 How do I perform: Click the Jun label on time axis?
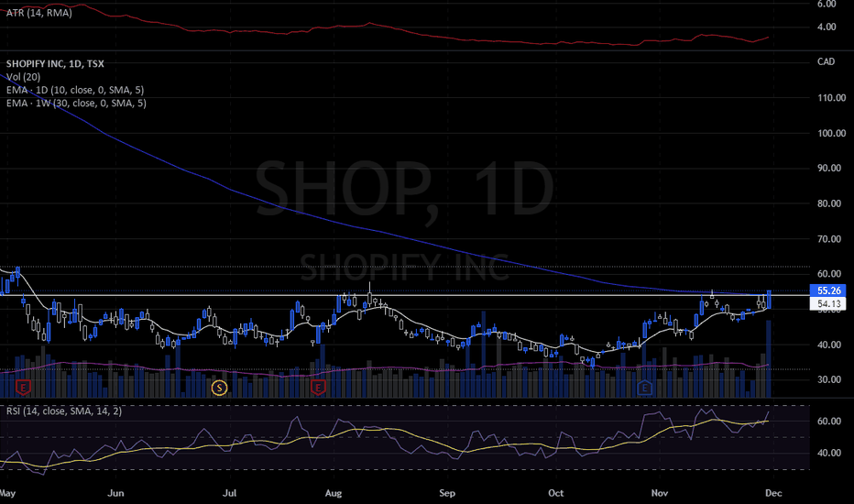point(115,493)
